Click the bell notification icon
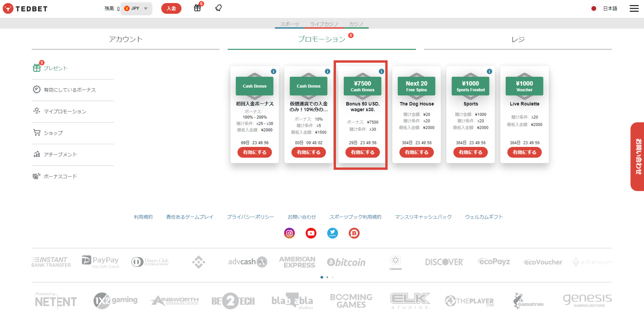Image resolution: width=644 pixels, height=312 pixels. point(218,8)
